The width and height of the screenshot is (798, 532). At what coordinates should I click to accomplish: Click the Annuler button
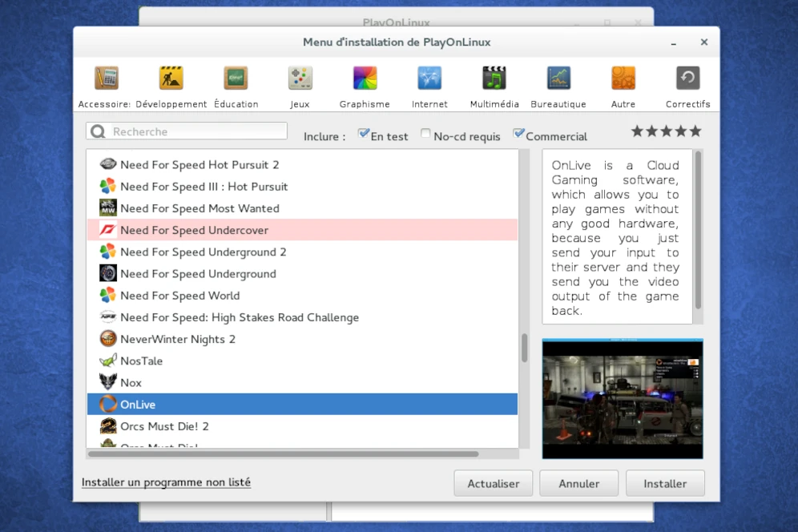pos(578,483)
